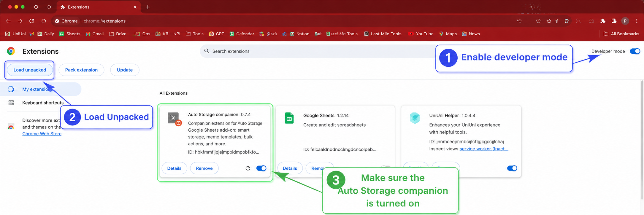Open the Daily bookmark
This screenshot has height=215, width=644.
(46, 34)
